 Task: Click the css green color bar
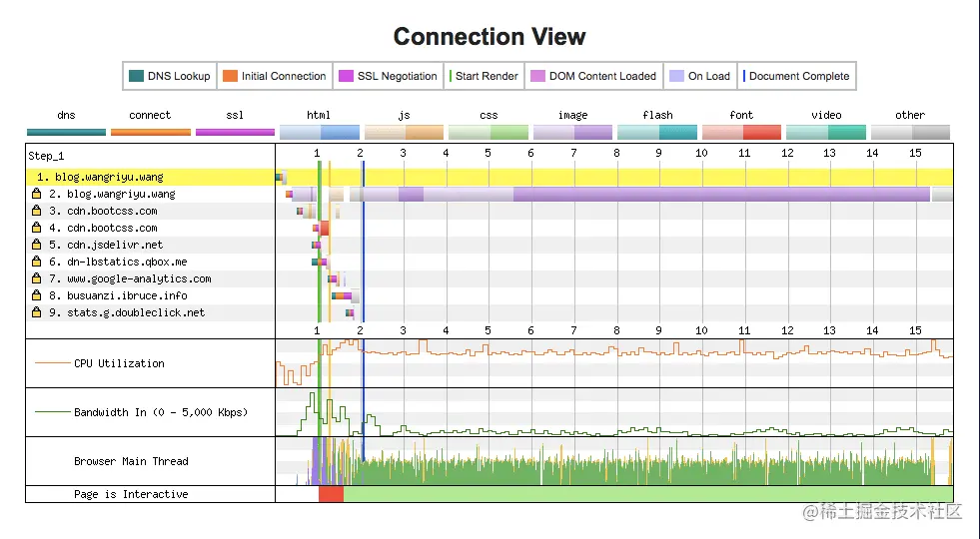[x=489, y=132]
